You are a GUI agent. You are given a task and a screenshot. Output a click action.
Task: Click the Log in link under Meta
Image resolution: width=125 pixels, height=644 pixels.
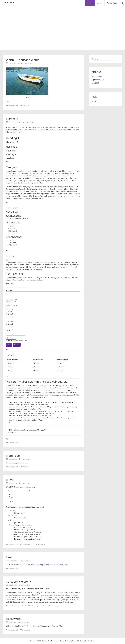tap(94, 101)
